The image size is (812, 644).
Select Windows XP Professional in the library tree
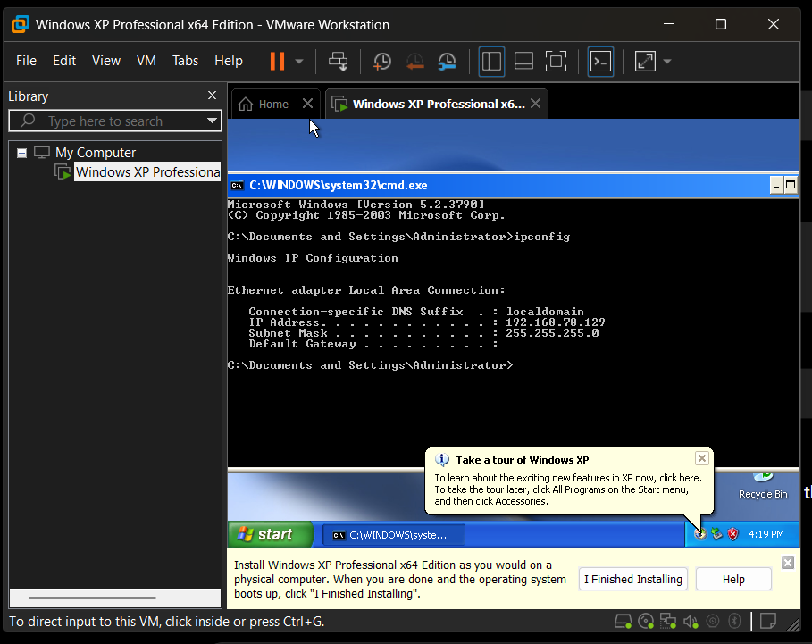point(147,171)
